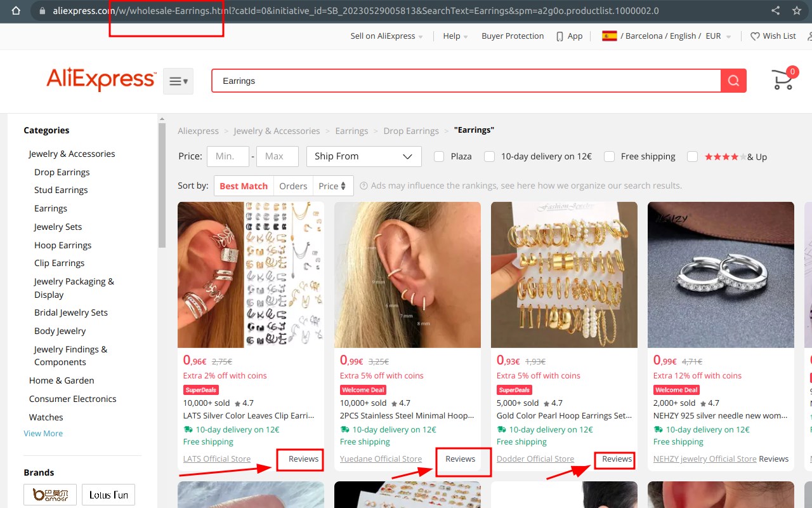Click the Bamoer brand logo

[x=50, y=495]
